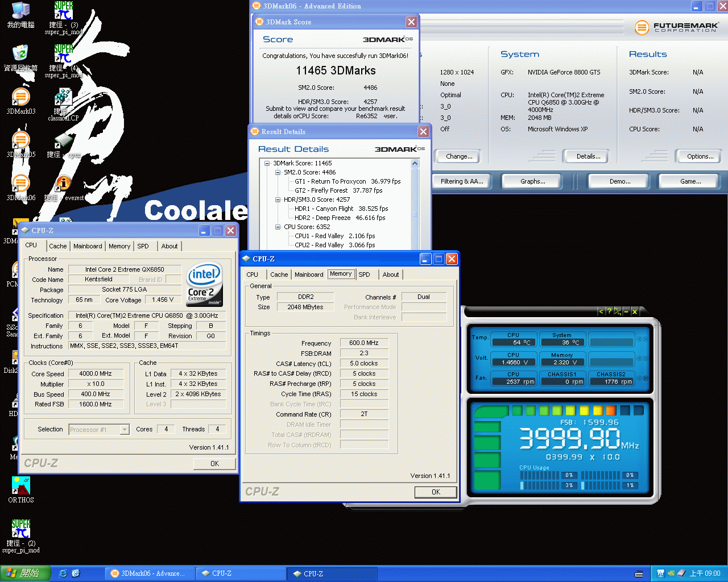Click the first system tray icon
Viewport: 728px width, 582px height.
coord(661,573)
